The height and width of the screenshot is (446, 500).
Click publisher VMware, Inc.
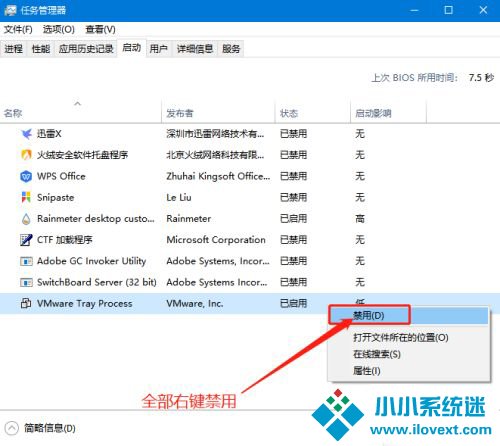(195, 304)
